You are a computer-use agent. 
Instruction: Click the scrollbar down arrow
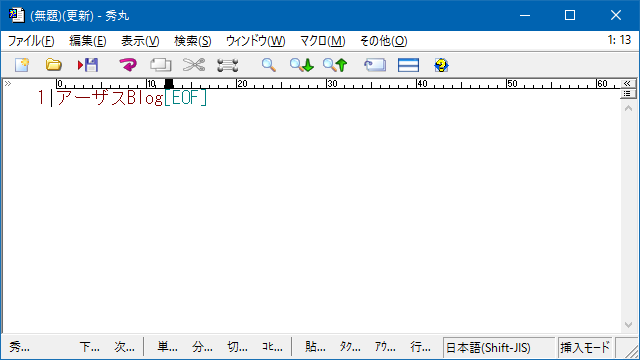click(x=629, y=325)
